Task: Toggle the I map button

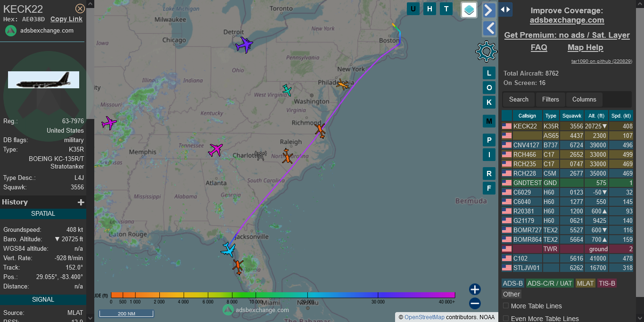Action: [x=489, y=154]
